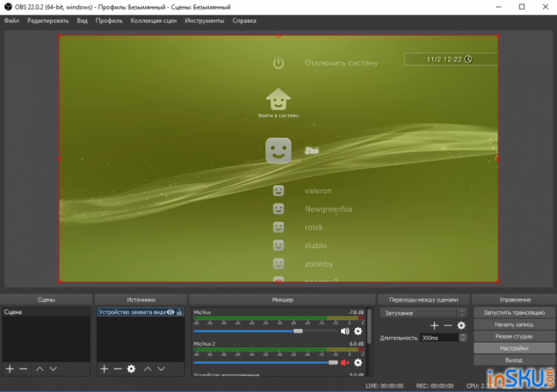The width and height of the screenshot is (557, 392).
Task: Click the Длительность stepper arrows
Action: tap(462, 338)
